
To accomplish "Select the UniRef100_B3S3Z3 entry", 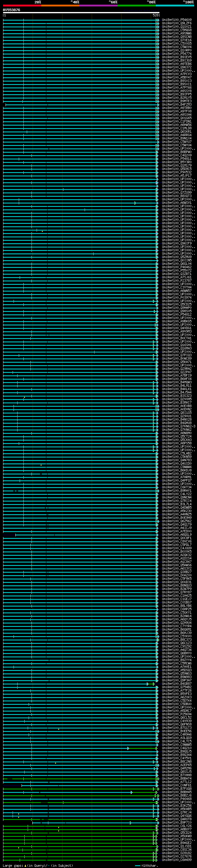I will (177, 396).
